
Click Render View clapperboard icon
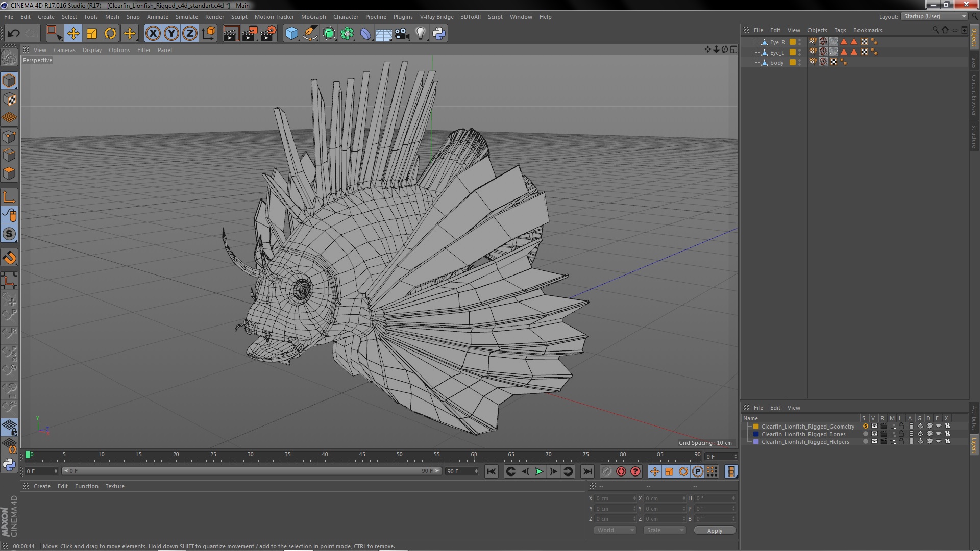point(231,34)
